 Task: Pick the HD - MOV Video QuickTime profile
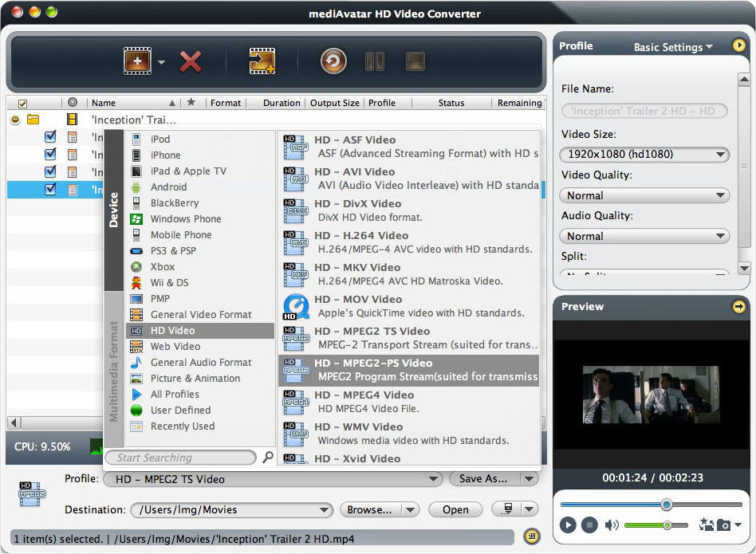(408, 306)
